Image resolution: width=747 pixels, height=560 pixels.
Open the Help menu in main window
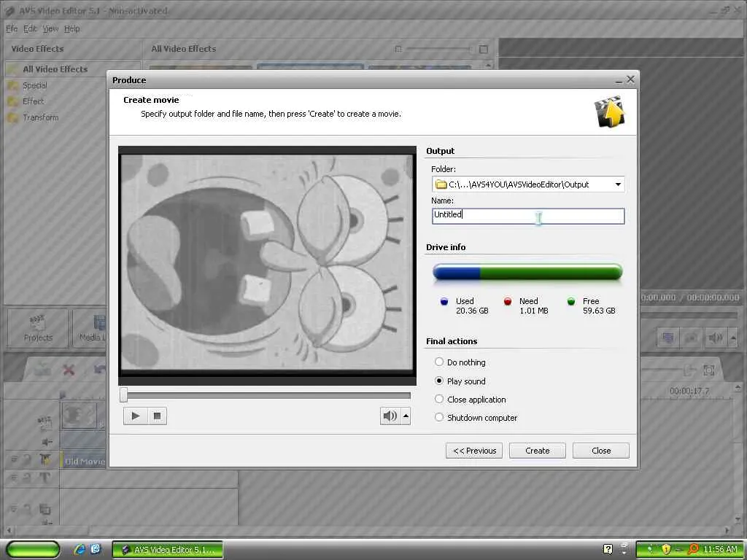click(72, 28)
